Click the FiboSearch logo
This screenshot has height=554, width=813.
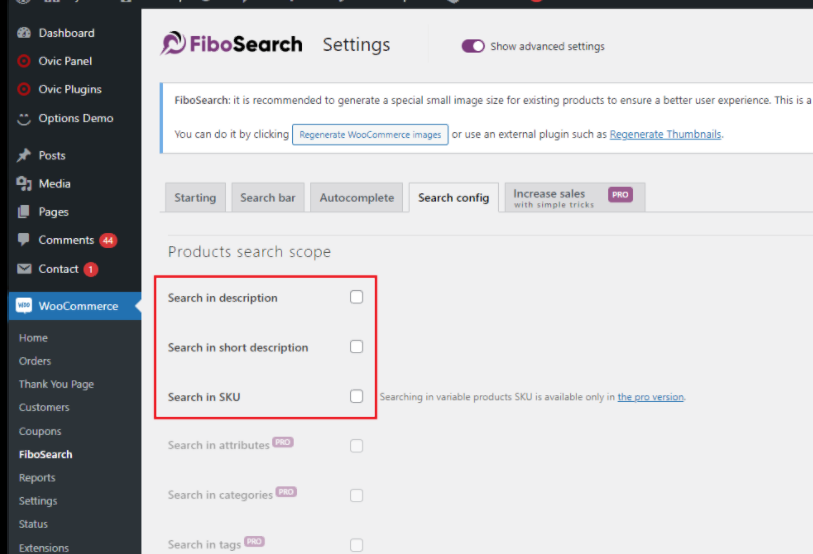pos(231,44)
